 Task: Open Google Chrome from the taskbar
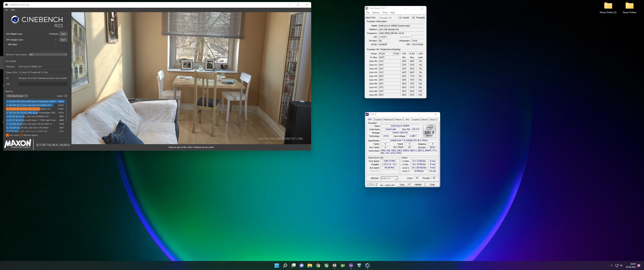pos(318,265)
